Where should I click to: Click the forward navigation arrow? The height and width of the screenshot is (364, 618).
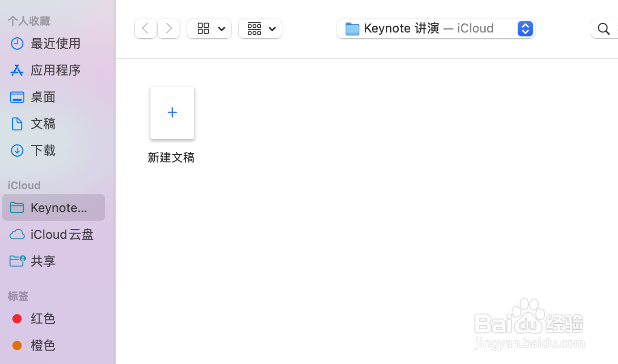click(x=168, y=29)
